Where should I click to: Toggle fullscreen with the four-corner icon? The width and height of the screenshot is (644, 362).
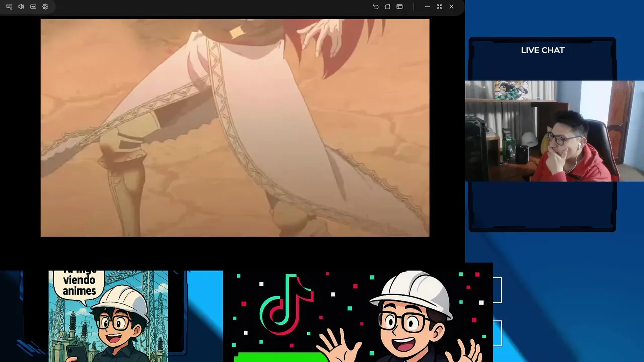tap(439, 7)
